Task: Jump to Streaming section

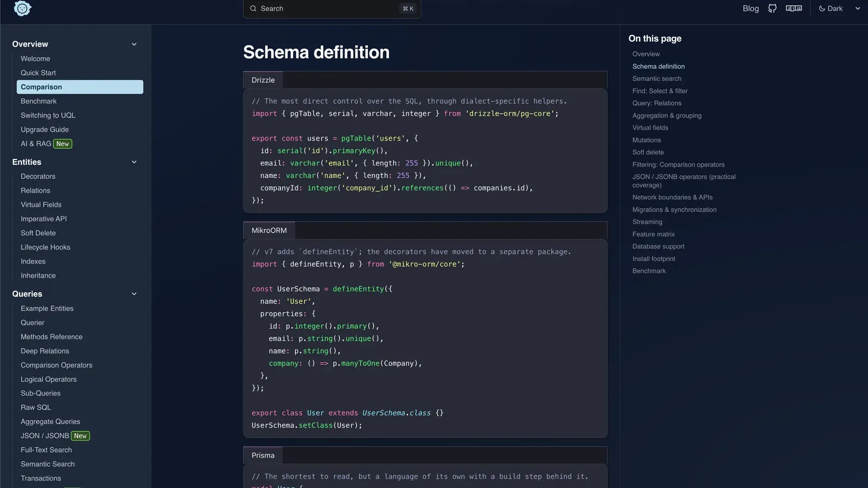Action: point(647,222)
